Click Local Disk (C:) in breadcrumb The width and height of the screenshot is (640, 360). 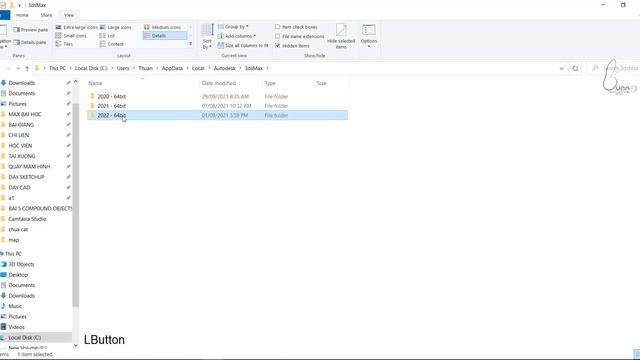coord(91,68)
